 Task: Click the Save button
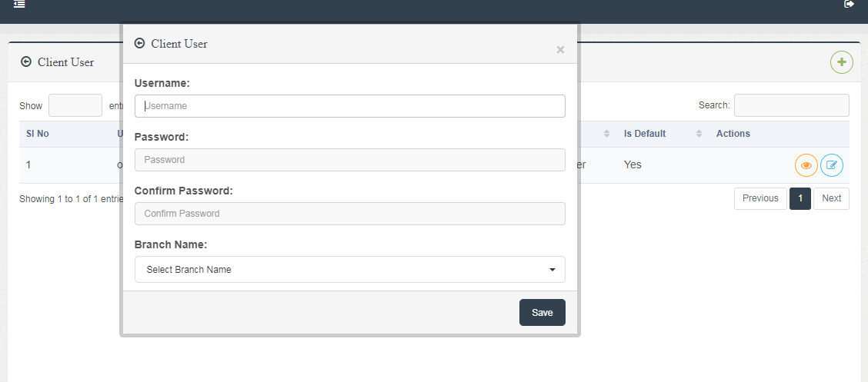tap(542, 313)
